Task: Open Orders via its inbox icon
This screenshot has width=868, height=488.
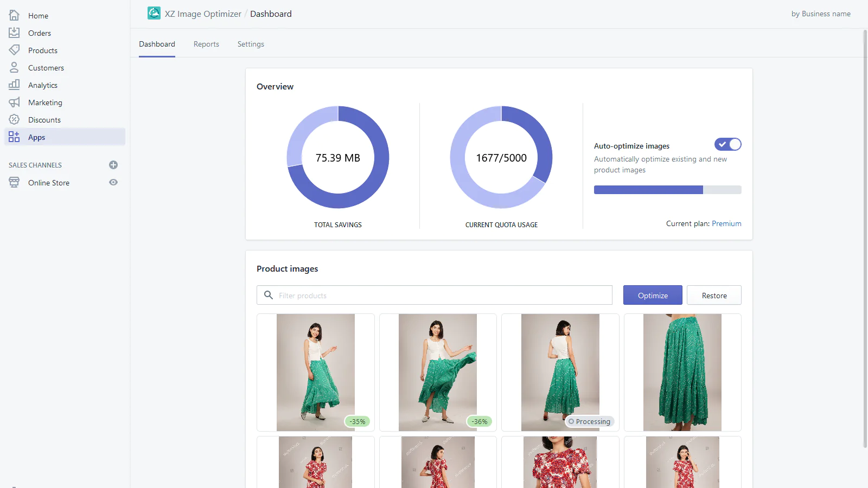Action: pos(14,33)
